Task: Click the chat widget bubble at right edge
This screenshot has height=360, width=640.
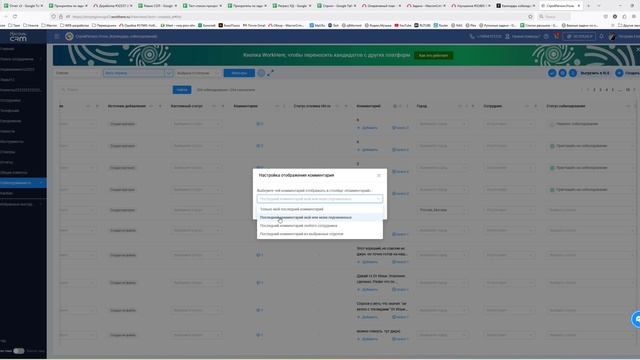Action: click(x=636, y=319)
